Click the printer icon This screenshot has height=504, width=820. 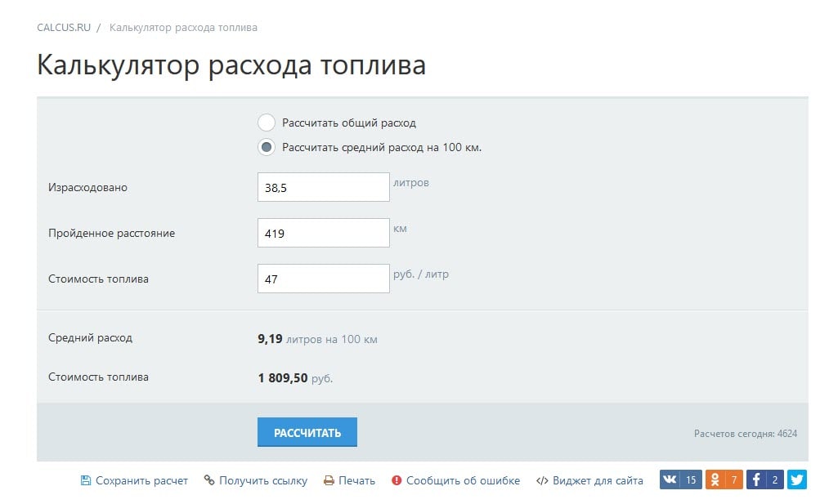[329, 481]
